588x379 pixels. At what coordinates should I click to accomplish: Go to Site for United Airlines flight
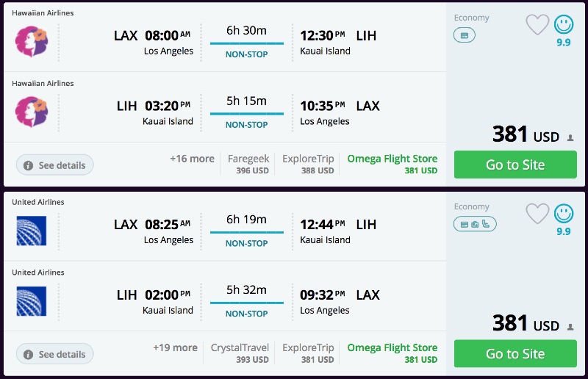(x=515, y=353)
